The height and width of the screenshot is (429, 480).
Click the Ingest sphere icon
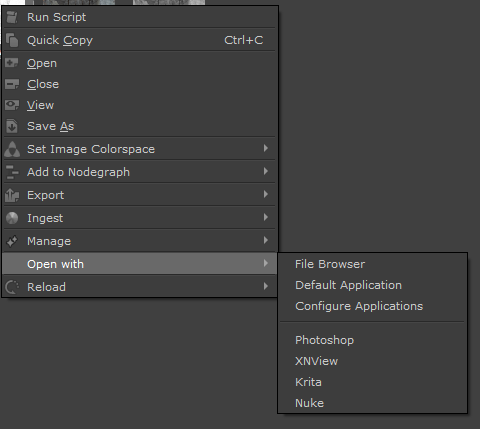tap(12, 218)
